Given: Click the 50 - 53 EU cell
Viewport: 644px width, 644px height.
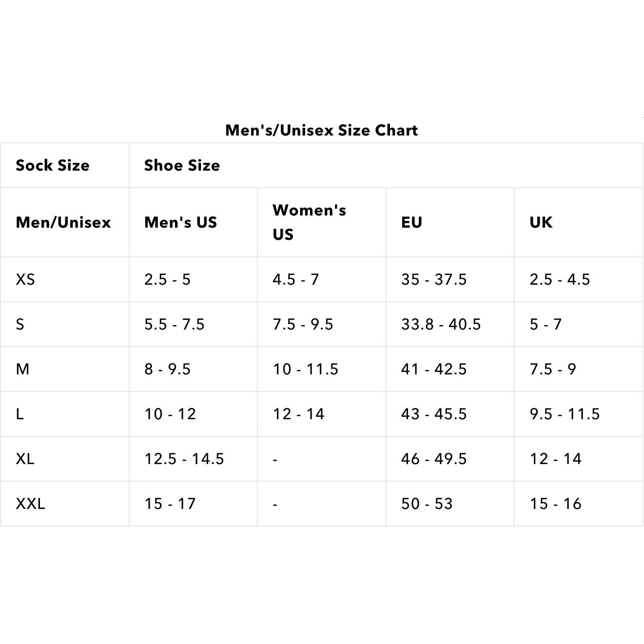Looking at the screenshot, I should (x=427, y=504).
